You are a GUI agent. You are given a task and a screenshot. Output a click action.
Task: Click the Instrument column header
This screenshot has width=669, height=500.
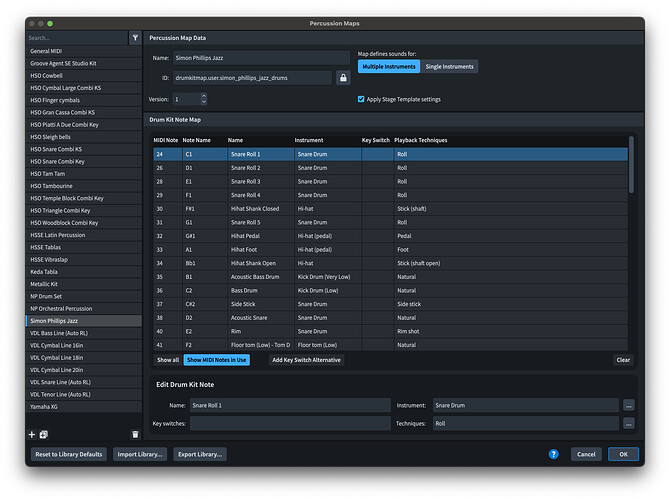pyautogui.click(x=309, y=140)
